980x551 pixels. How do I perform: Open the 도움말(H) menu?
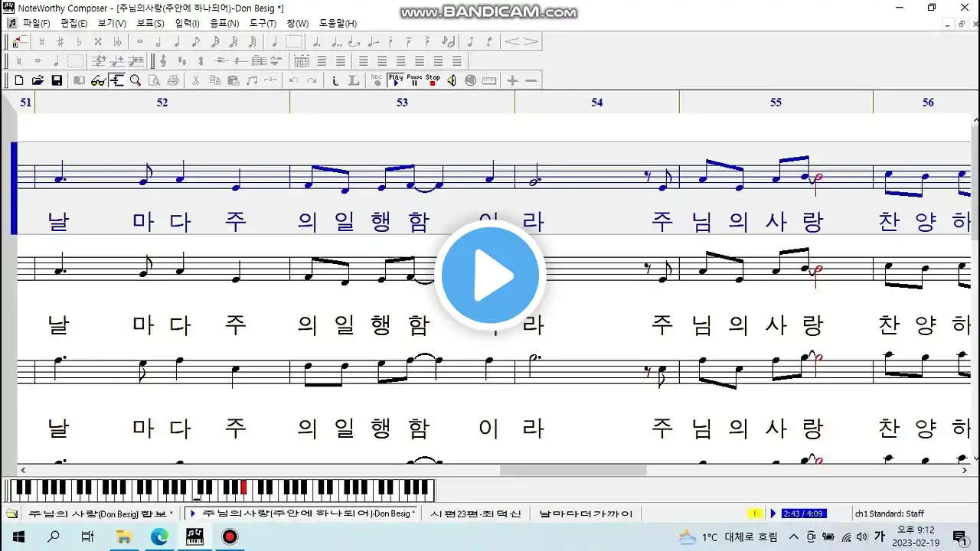pyautogui.click(x=338, y=24)
